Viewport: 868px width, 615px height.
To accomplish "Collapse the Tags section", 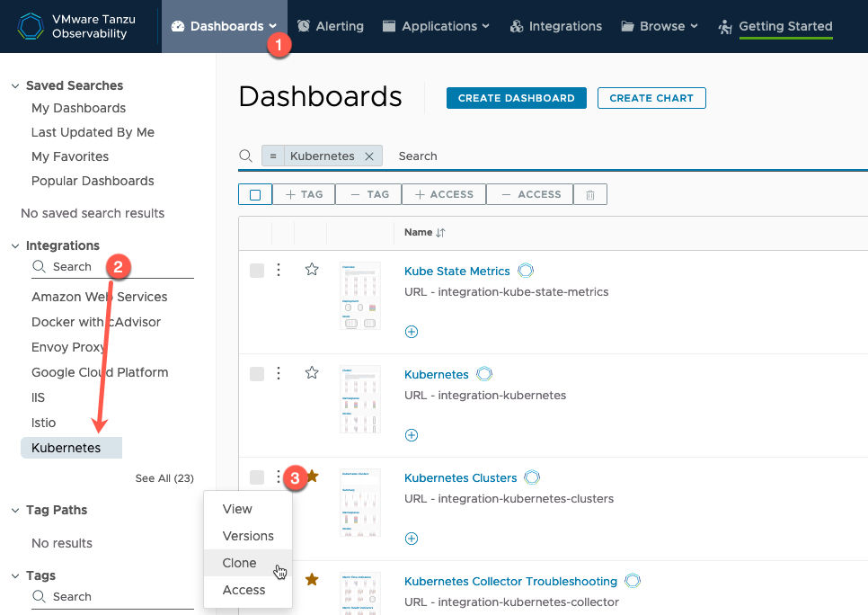I will coord(15,575).
